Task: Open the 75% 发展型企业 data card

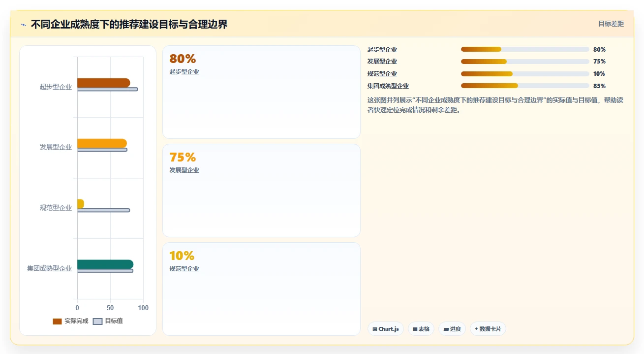Action: pos(261,191)
